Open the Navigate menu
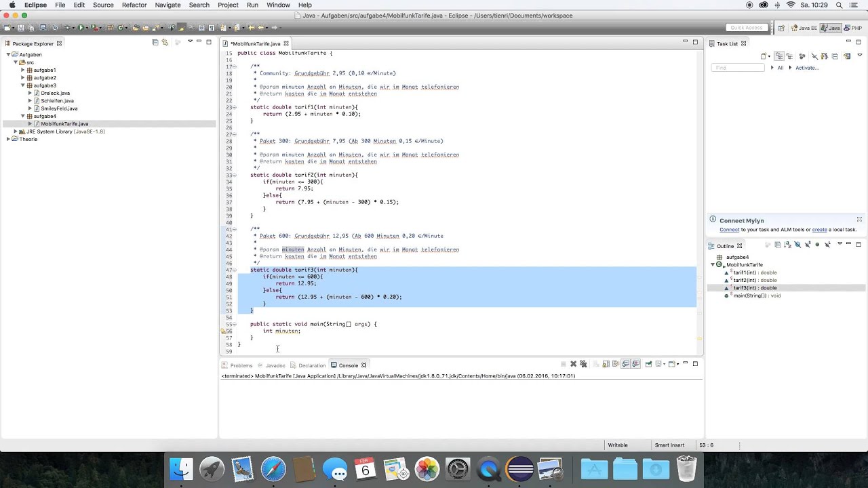The width and height of the screenshot is (868, 488). [x=167, y=5]
